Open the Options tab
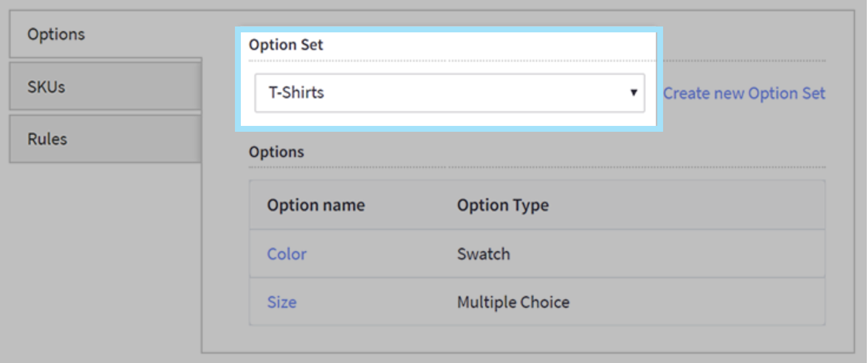The width and height of the screenshot is (868, 363). coord(57,34)
